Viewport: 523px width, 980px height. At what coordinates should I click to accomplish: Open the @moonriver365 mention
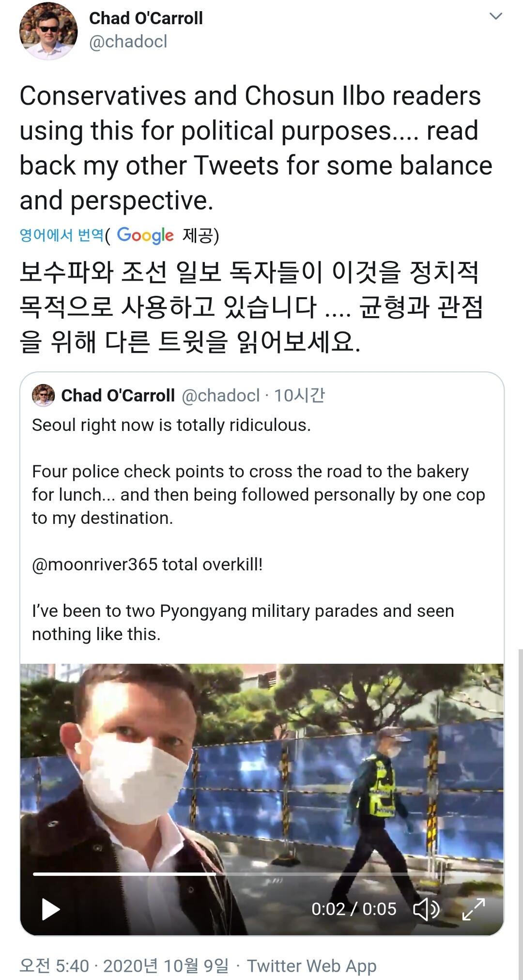pyautogui.click(x=94, y=565)
